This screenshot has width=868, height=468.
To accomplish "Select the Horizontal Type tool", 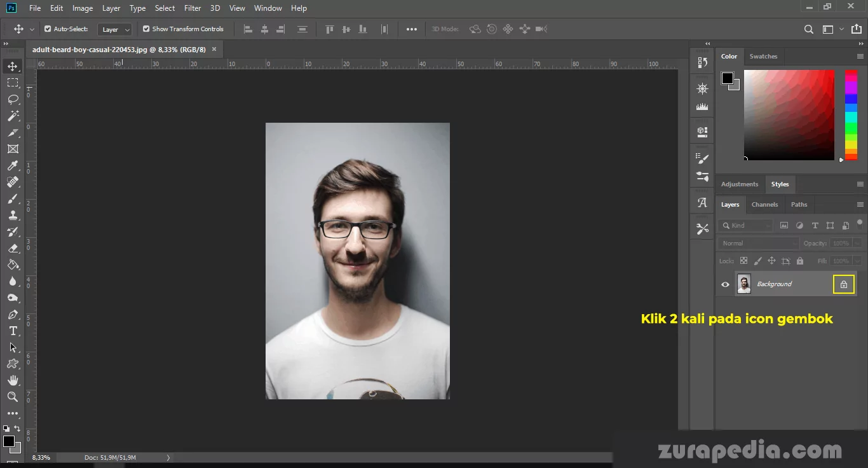I will pyautogui.click(x=13, y=331).
